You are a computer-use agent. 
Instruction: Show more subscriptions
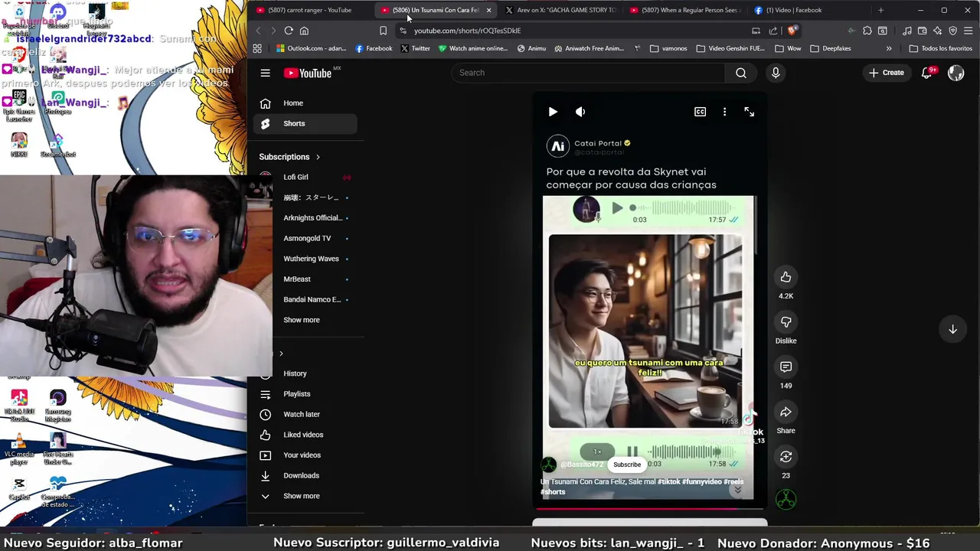point(305,320)
